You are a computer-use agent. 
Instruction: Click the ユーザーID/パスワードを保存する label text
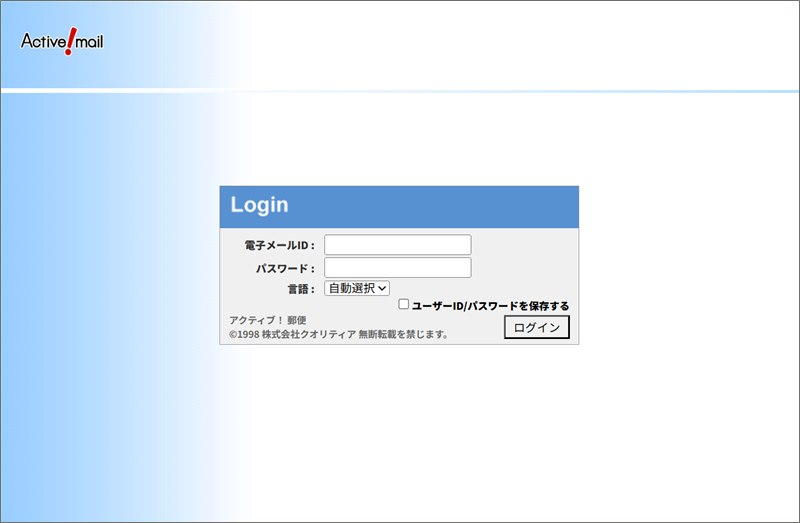(x=490, y=306)
